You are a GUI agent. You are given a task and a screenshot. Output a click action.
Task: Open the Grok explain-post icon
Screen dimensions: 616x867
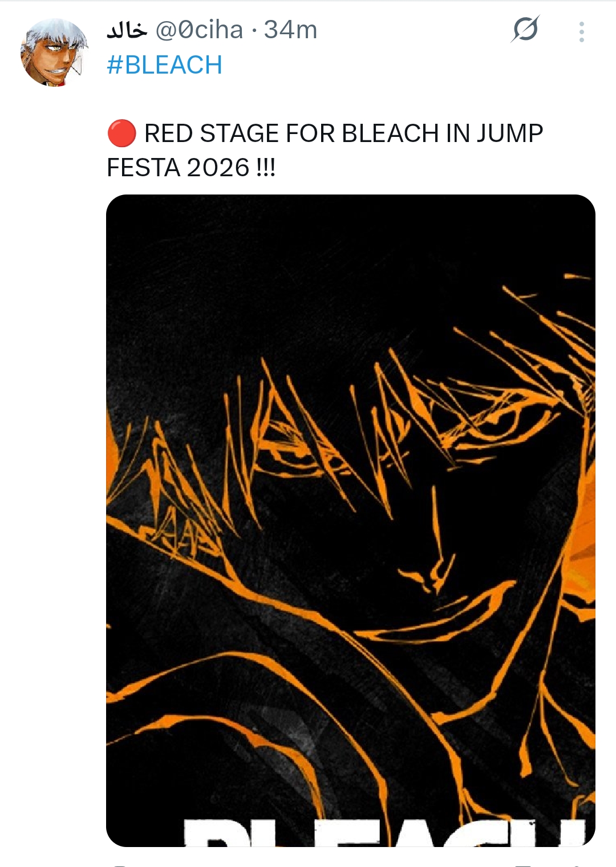pos(525,29)
